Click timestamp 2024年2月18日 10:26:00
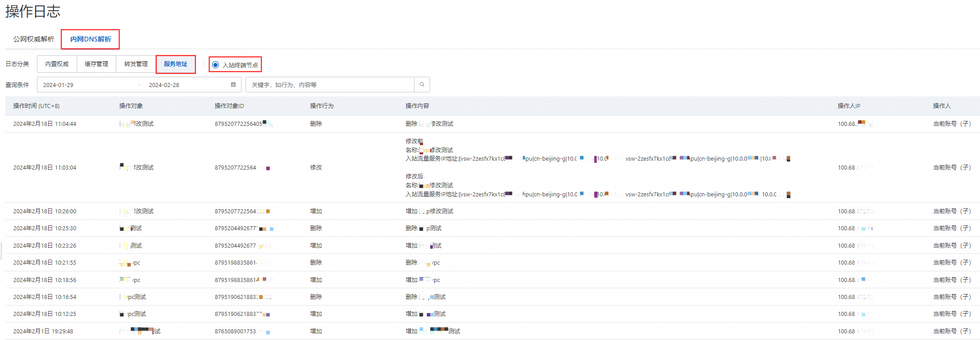This screenshot has height=340, width=980. pyautogui.click(x=45, y=211)
